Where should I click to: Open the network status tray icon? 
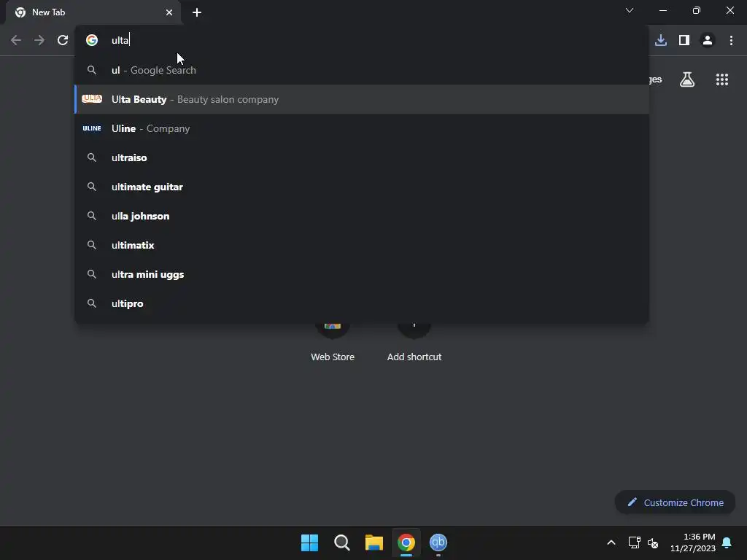pyautogui.click(x=634, y=542)
